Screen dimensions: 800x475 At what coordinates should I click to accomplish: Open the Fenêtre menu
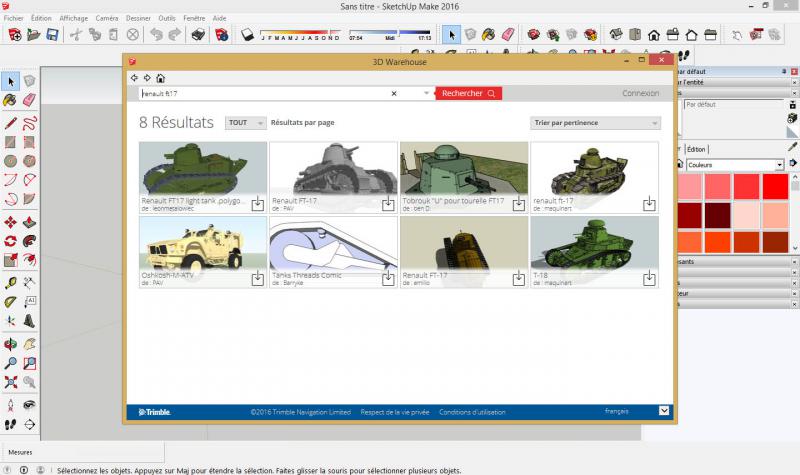click(x=194, y=18)
